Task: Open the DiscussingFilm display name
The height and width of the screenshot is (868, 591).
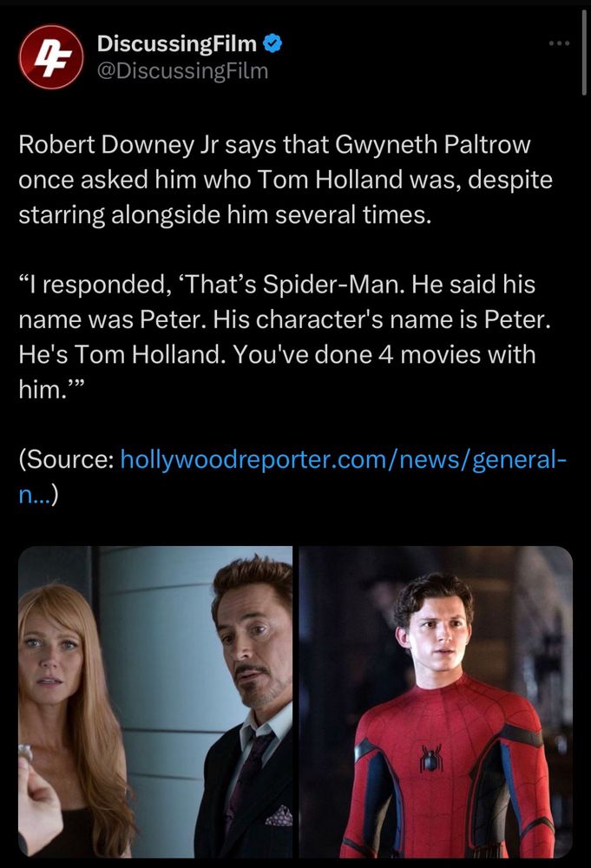Action: pos(176,43)
